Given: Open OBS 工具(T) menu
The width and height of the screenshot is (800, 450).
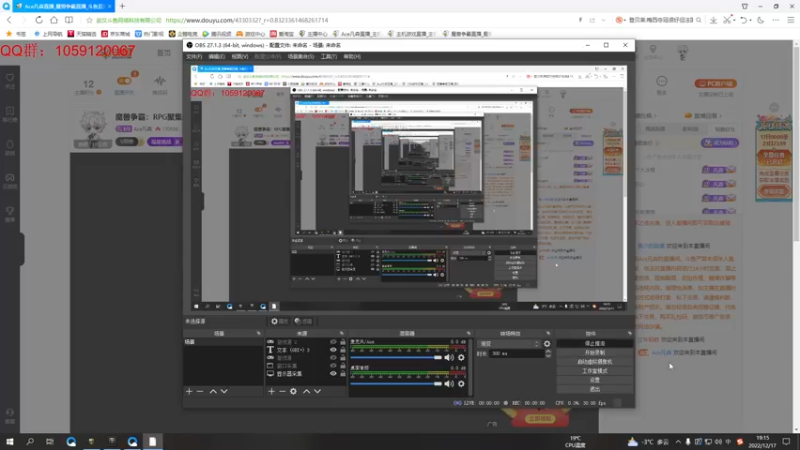Looking at the screenshot, I should tap(329, 57).
